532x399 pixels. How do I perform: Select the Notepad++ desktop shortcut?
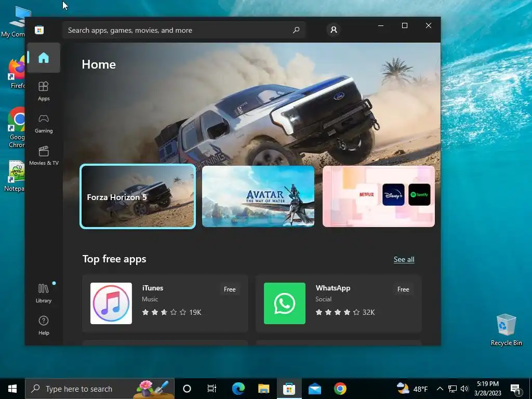point(15,176)
